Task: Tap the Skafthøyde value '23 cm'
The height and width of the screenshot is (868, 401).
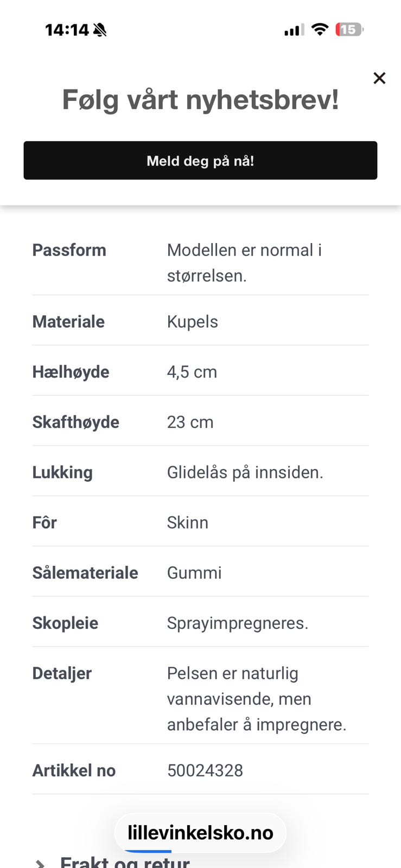Action: coord(190,422)
